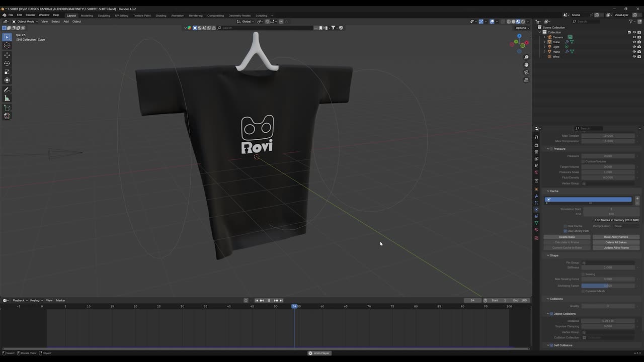The image size is (644, 362).
Task: Select the Scale tool
Action: click(7, 72)
